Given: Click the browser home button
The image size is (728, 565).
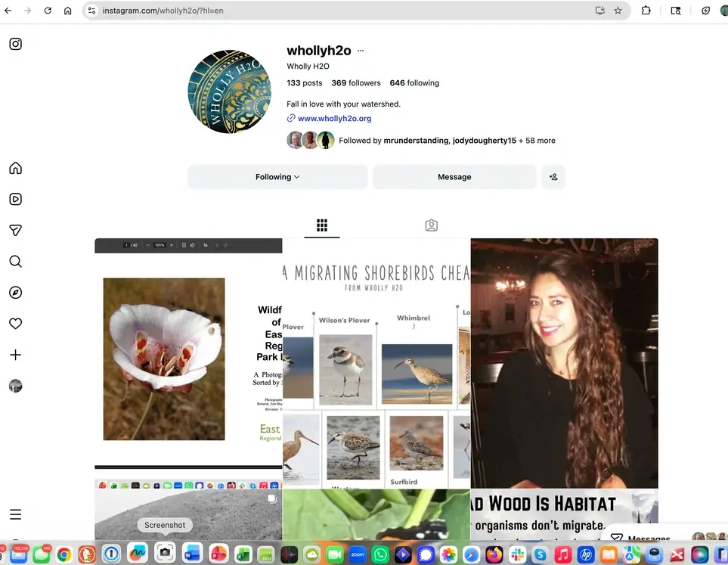Looking at the screenshot, I should point(68,11).
